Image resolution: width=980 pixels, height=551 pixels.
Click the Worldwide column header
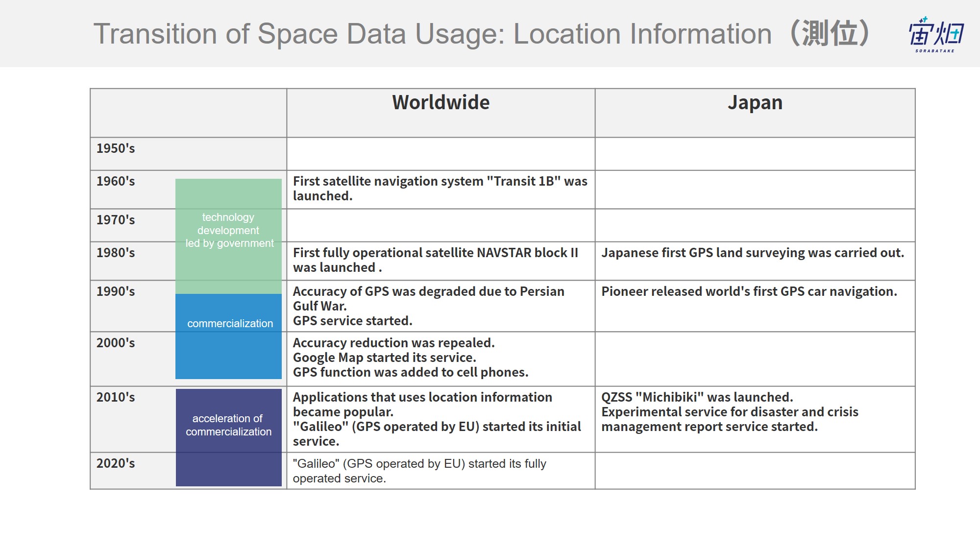[441, 102]
